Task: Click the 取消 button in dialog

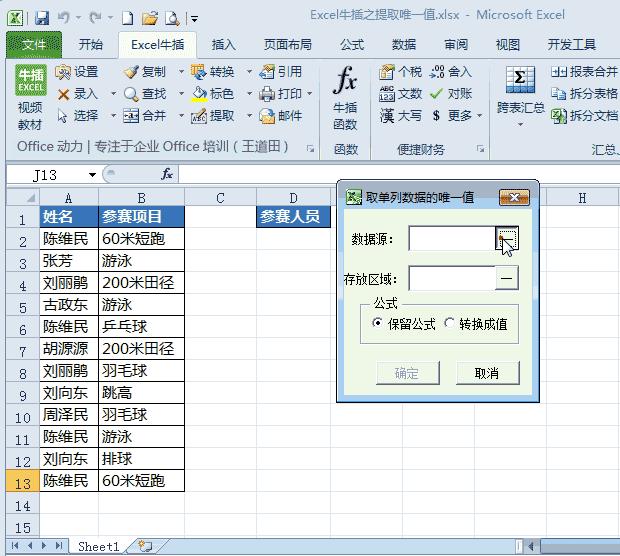Action: click(488, 373)
